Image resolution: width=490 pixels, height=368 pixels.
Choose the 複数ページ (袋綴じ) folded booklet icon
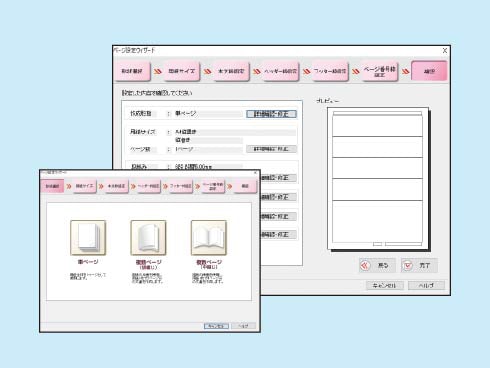point(148,238)
